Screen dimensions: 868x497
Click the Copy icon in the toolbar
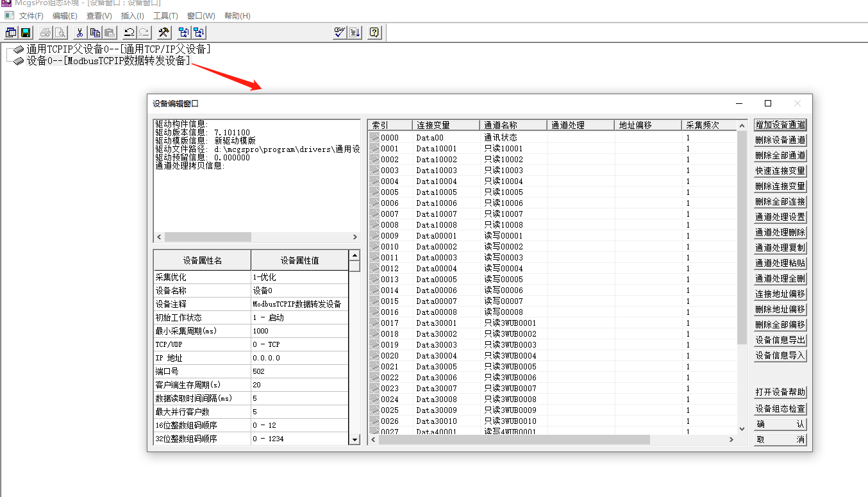[95, 33]
